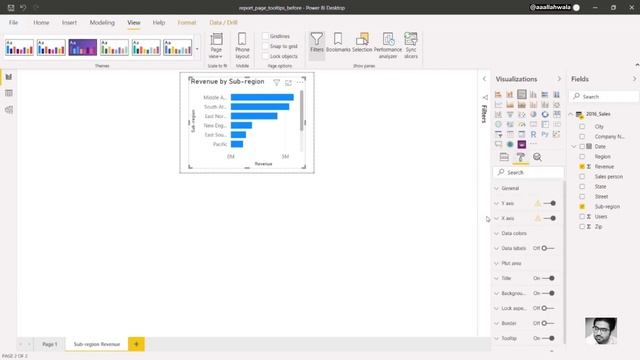Open Sync slicers pane
Image resolution: width=640 pixels, height=360 pixels.
coord(411,45)
